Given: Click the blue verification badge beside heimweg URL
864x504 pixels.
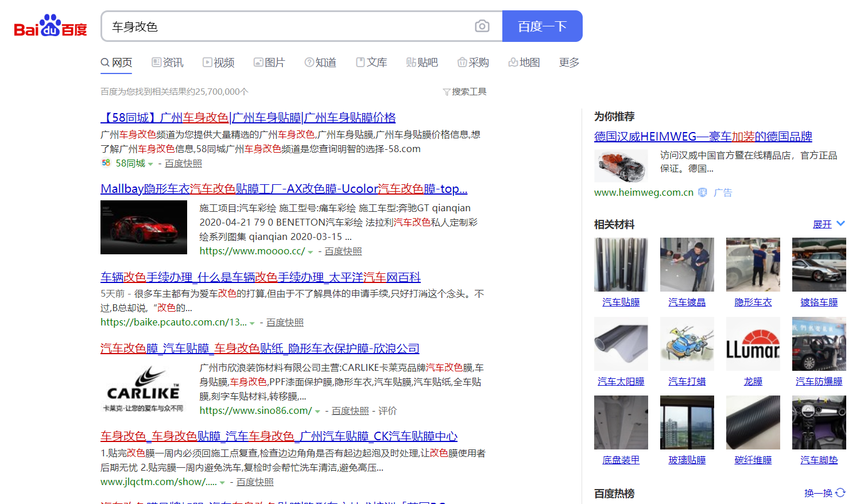Looking at the screenshot, I should (x=702, y=192).
